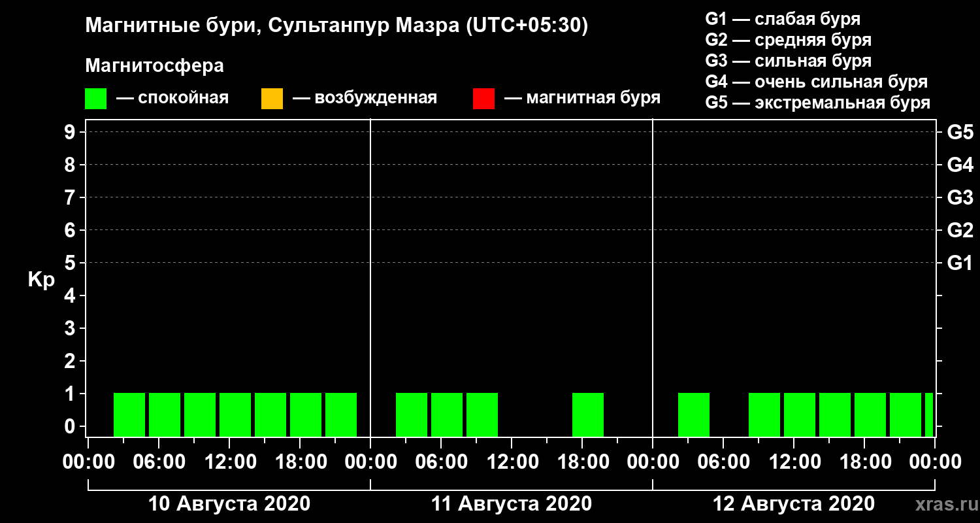
Task: Click the right-axis 'G2' label
Action: pos(960,231)
